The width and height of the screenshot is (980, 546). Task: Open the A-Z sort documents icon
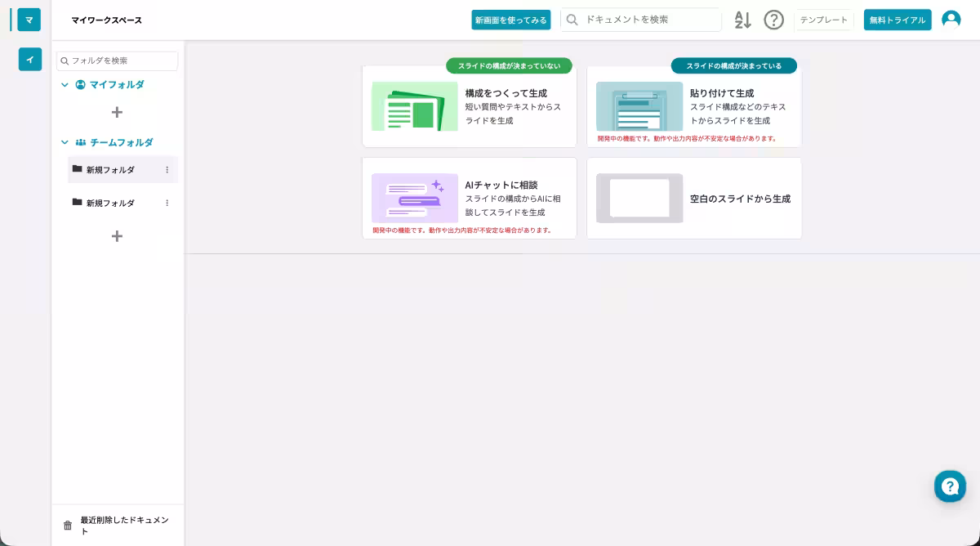[742, 20]
